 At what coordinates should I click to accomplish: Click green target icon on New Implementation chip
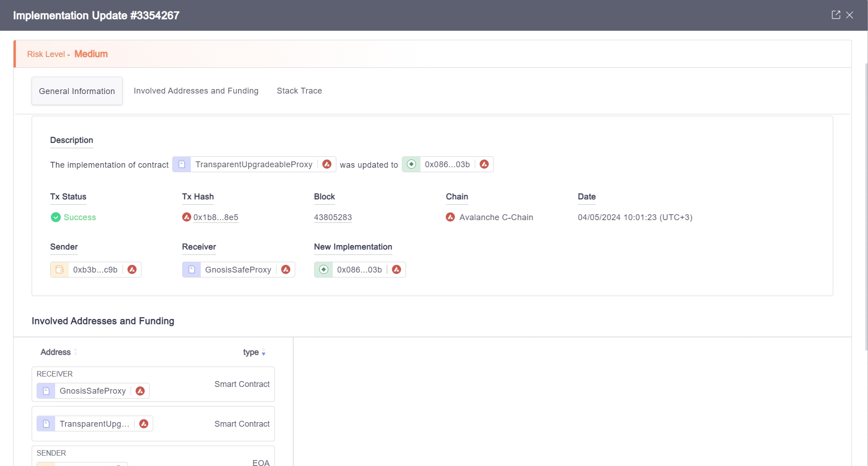(324, 269)
